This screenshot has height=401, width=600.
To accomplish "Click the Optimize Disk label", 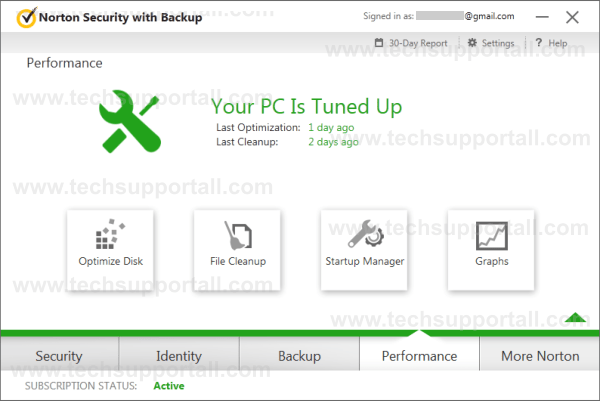I will pos(111,261).
